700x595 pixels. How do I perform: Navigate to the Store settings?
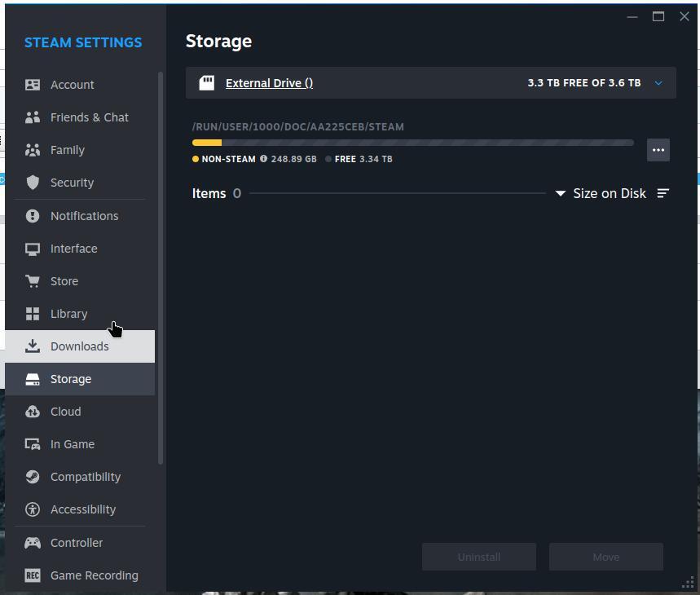point(80,281)
